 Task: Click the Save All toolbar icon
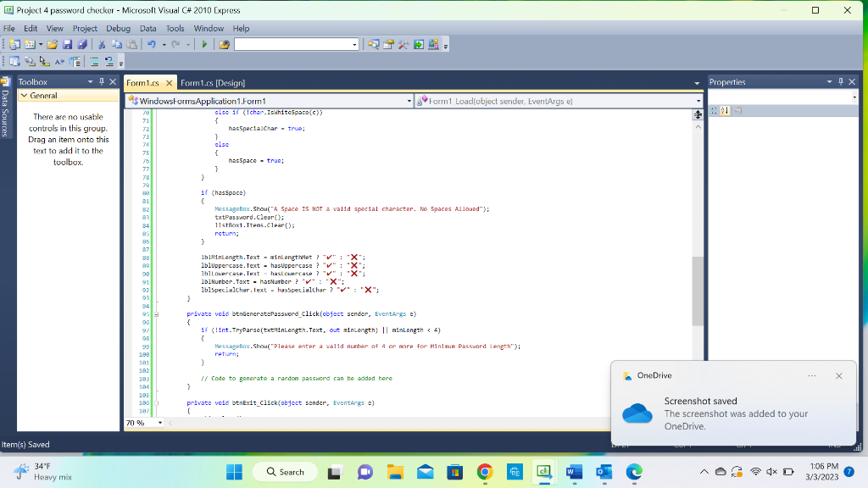tap(83, 45)
